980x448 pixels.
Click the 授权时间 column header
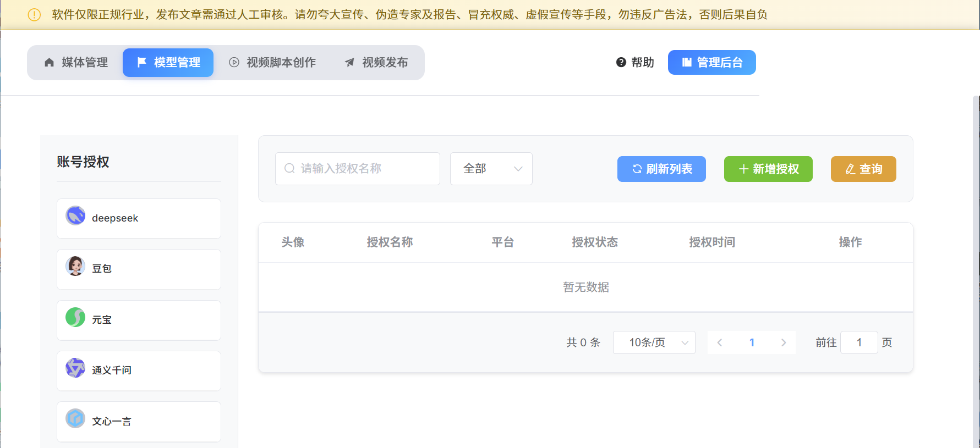coord(712,242)
